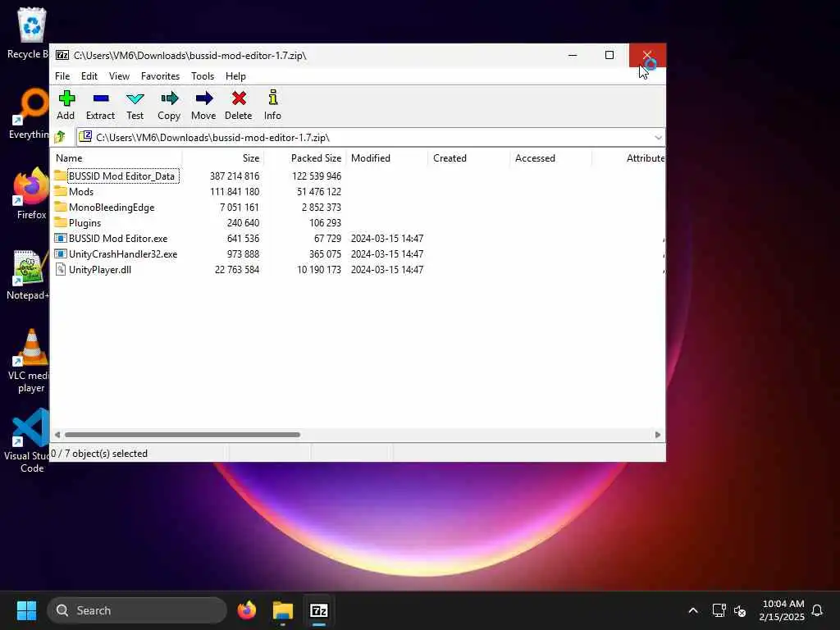Sort by Packed Size column header
Screen dimensions: 840x630
[305, 158]
